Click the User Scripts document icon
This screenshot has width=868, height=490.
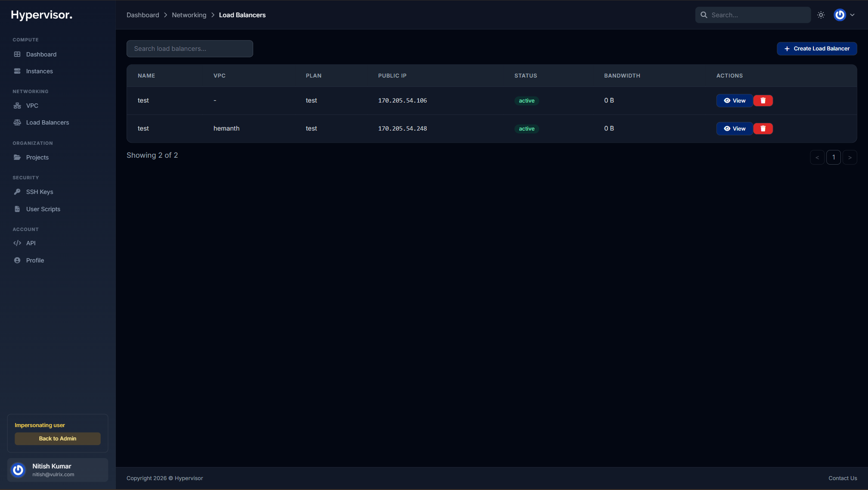(x=17, y=209)
